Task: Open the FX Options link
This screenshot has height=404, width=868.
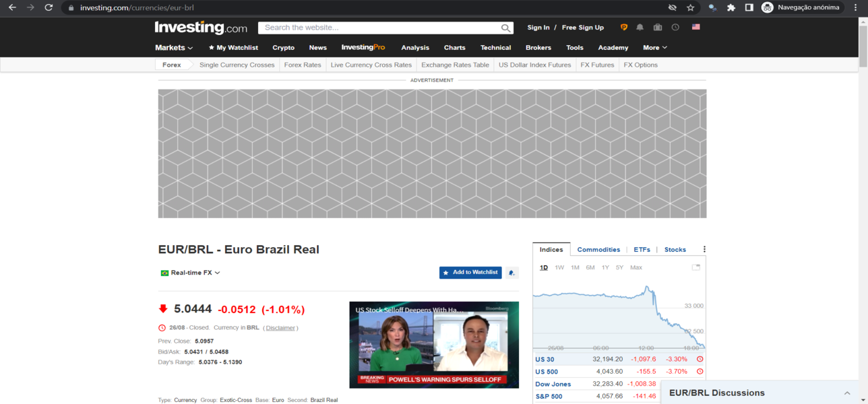Action: coord(641,65)
